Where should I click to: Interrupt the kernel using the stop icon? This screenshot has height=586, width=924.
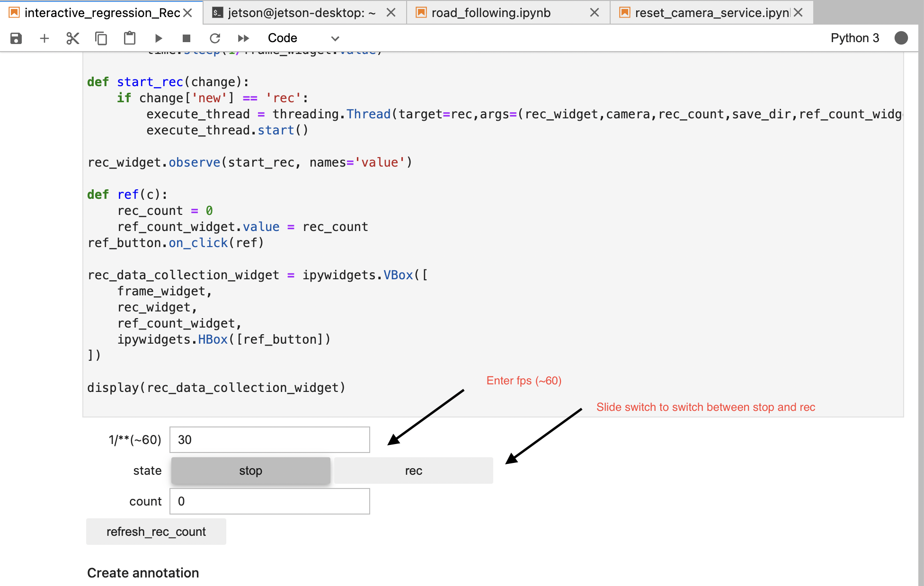click(187, 38)
